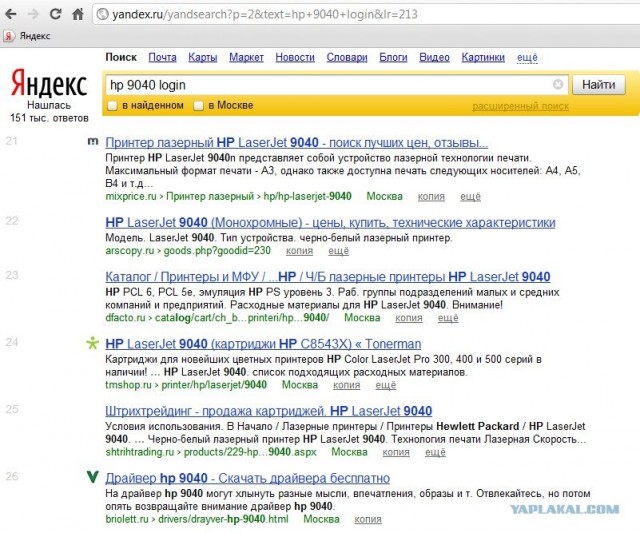Screen dimensions: 640x533
Task: Open result "HP LaserJet 9040 (Монохромные)"
Action: [x=330, y=223]
